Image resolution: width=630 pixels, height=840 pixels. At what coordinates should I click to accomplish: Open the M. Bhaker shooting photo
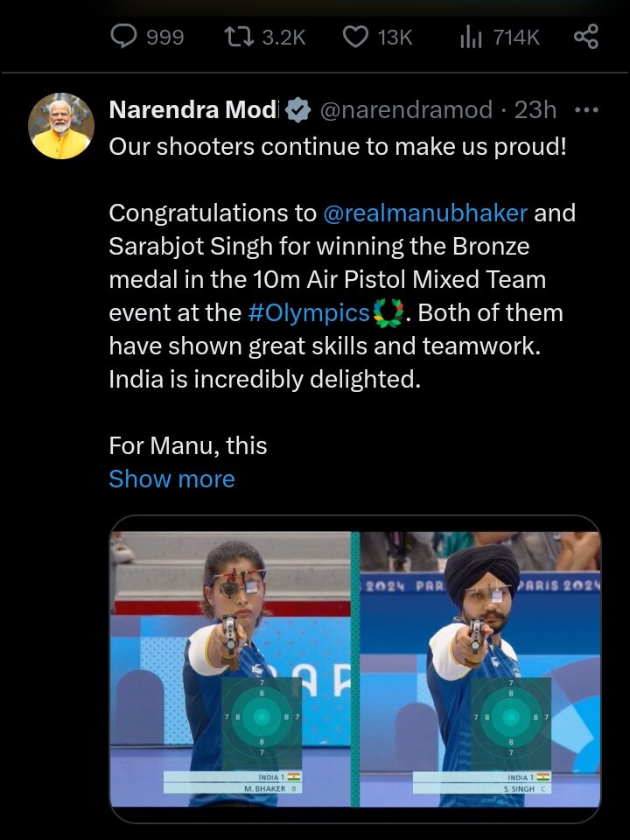[x=230, y=669]
